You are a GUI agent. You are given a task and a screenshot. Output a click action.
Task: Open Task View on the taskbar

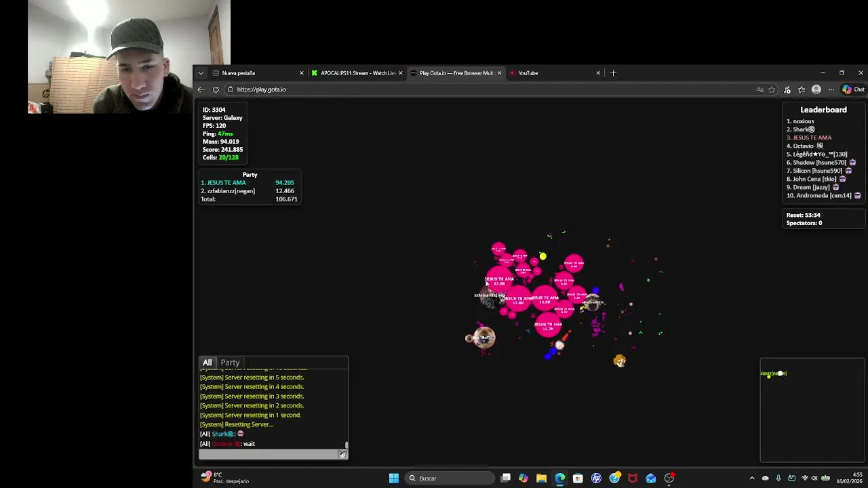click(x=505, y=479)
